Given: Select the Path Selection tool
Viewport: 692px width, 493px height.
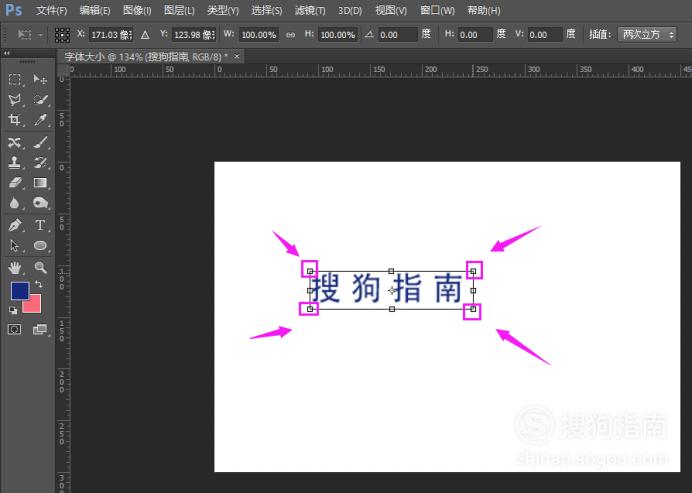Looking at the screenshot, I should [x=15, y=245].
